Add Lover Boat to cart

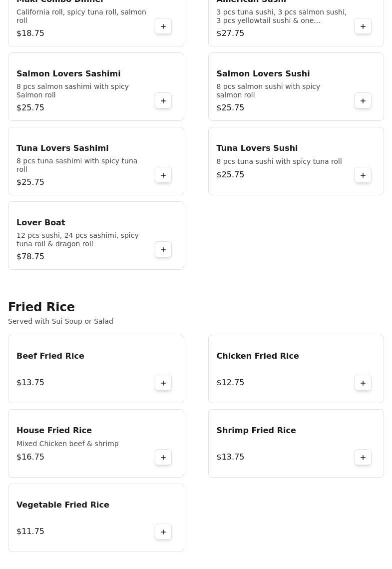163,250
